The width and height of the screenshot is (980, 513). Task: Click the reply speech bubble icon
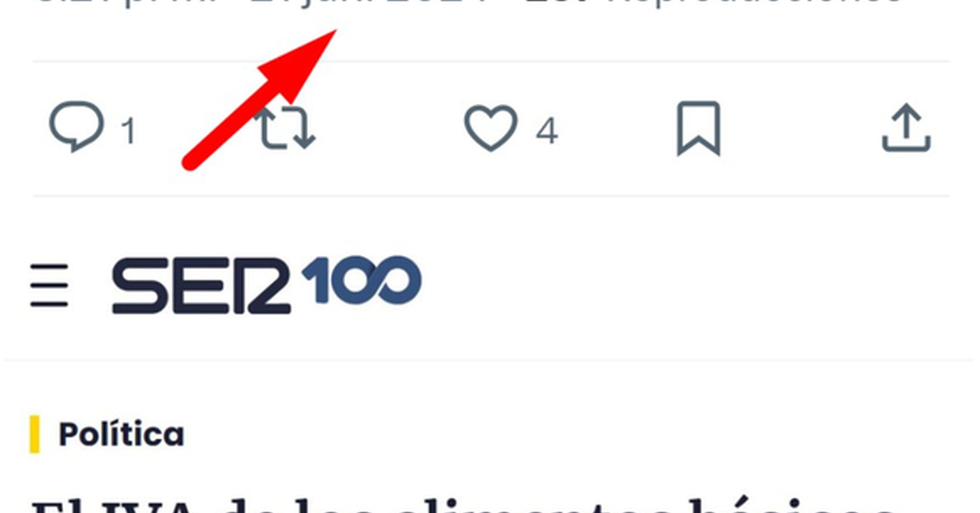pos(76,126)
